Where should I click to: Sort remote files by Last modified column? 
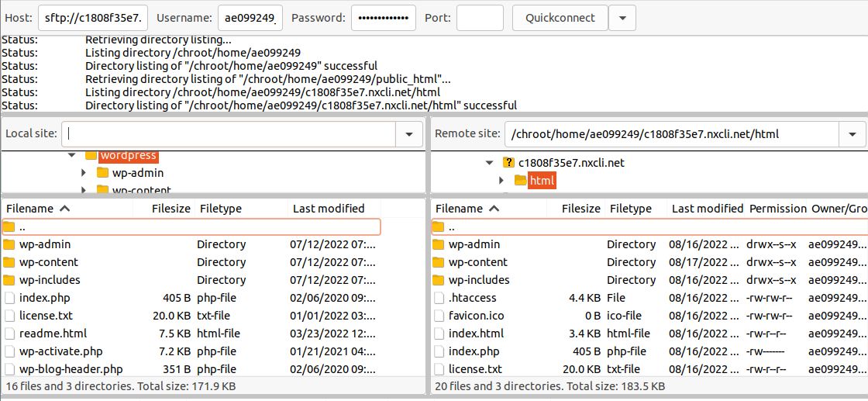(707, 208)
